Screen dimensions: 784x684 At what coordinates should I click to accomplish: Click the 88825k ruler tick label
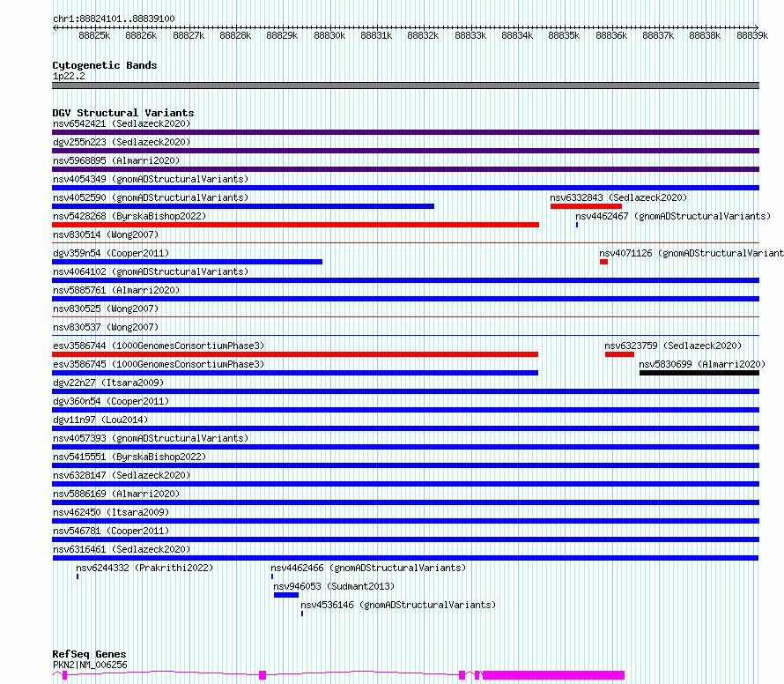coord(94,35)
